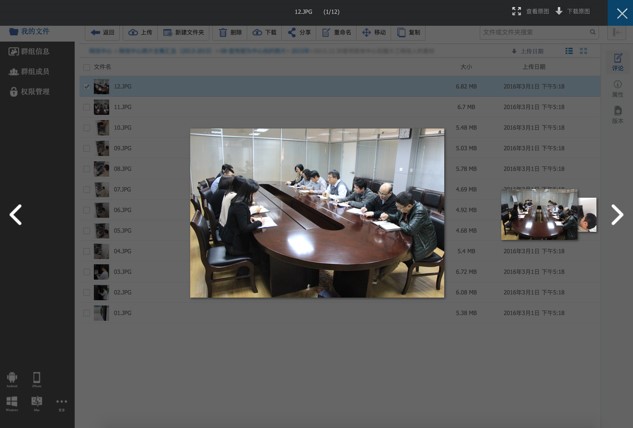The image size is (633, 428).
Task: Open the 上传日期 sort dropdown
Action: click(528, 51)
